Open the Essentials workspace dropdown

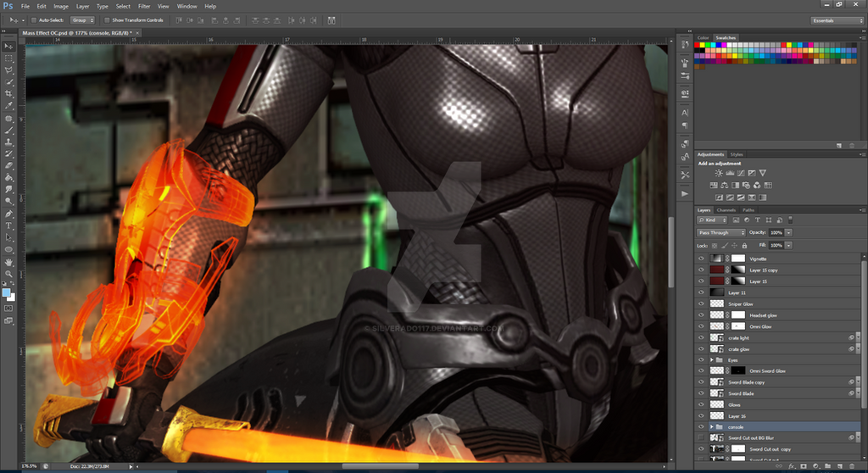[837, 20]
